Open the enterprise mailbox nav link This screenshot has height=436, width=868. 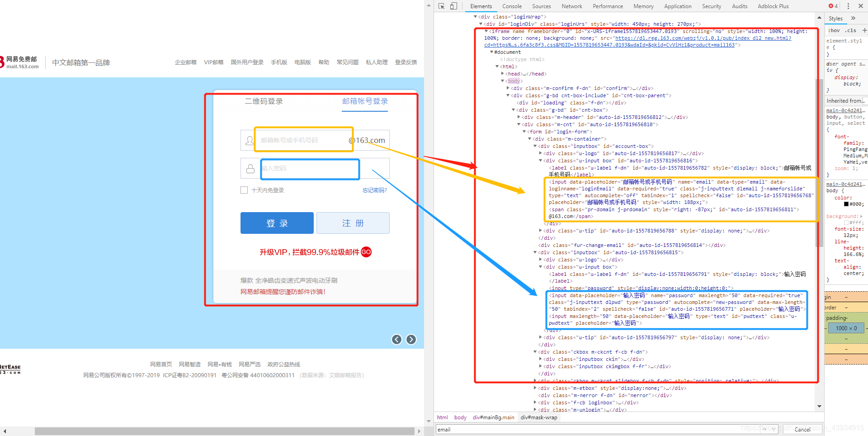tap(186, 62)
